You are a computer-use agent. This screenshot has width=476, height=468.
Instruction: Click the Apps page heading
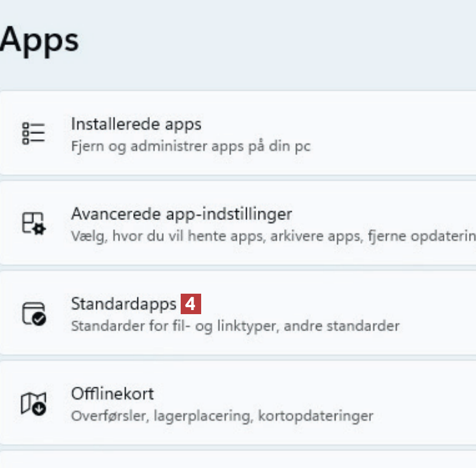coord(39,41)
